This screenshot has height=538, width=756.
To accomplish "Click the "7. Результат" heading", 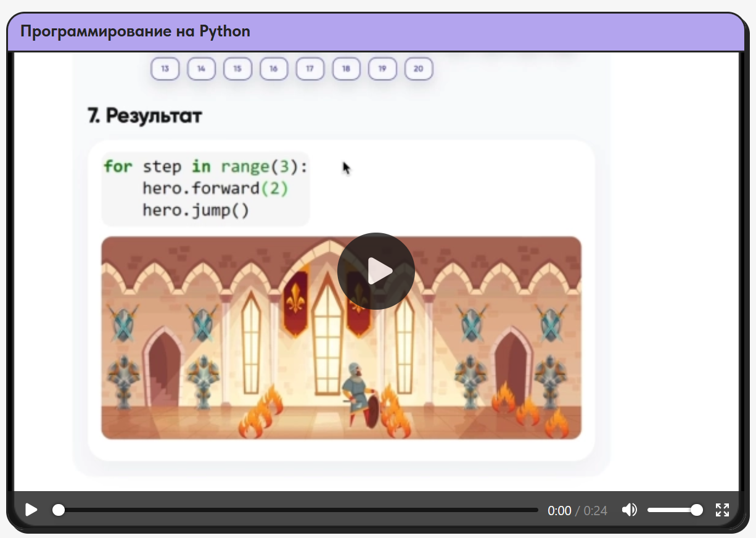I will pos(145,115).
